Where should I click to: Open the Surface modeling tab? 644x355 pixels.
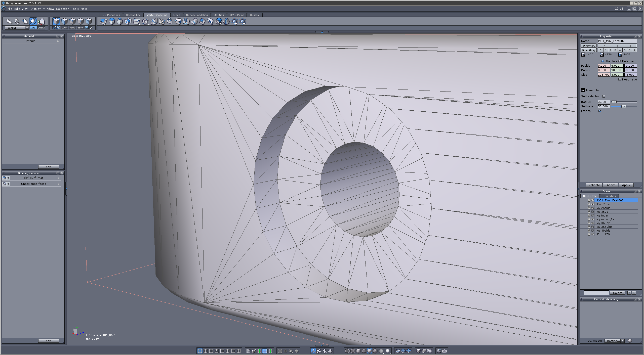coord(197,15)
